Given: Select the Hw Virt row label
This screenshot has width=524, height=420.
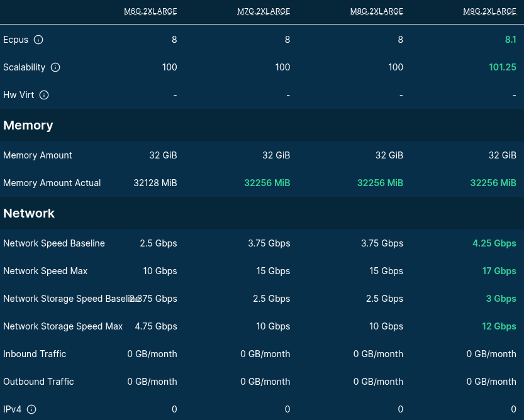Looking at the screenshot, I should tap(19, 95).
